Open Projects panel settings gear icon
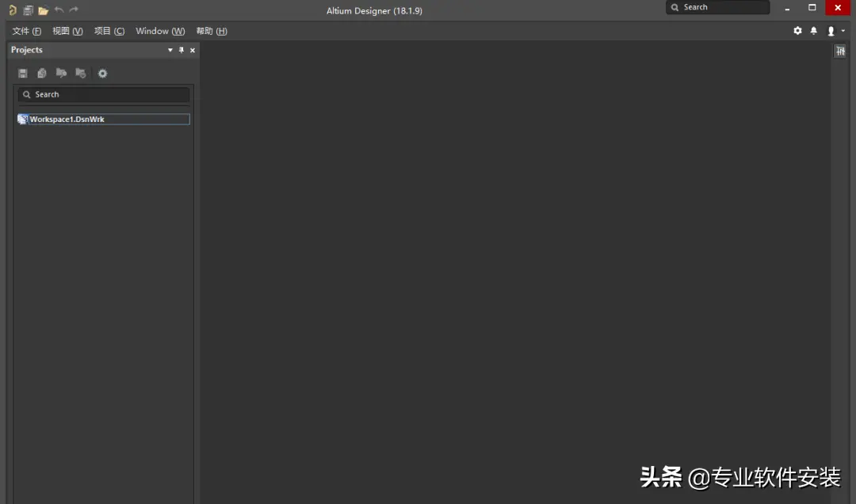This screenshot has height=504, width=856. click(102, 73)
